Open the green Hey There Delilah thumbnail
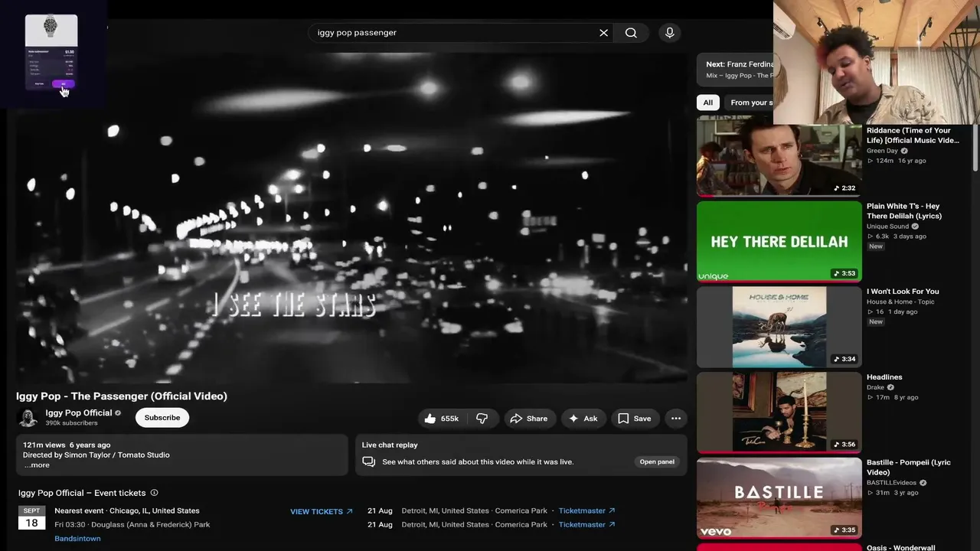This screenshot has width=980, height=551. click(779, 242)
